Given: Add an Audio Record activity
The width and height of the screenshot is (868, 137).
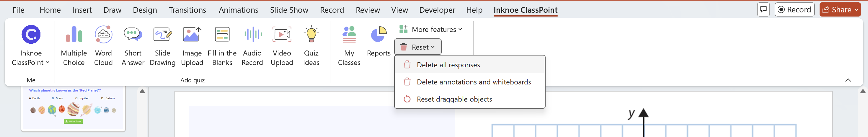Looking at the screenshot, I should (252, 46).
